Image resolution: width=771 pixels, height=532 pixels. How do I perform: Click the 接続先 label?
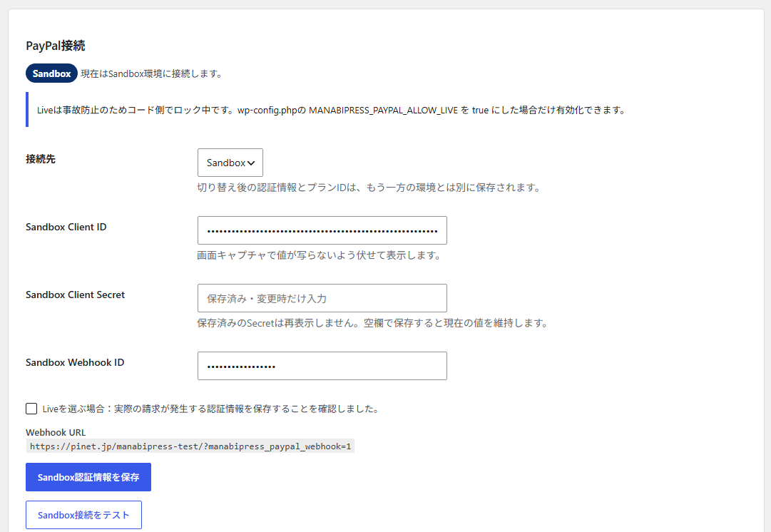tap(41, 159)
